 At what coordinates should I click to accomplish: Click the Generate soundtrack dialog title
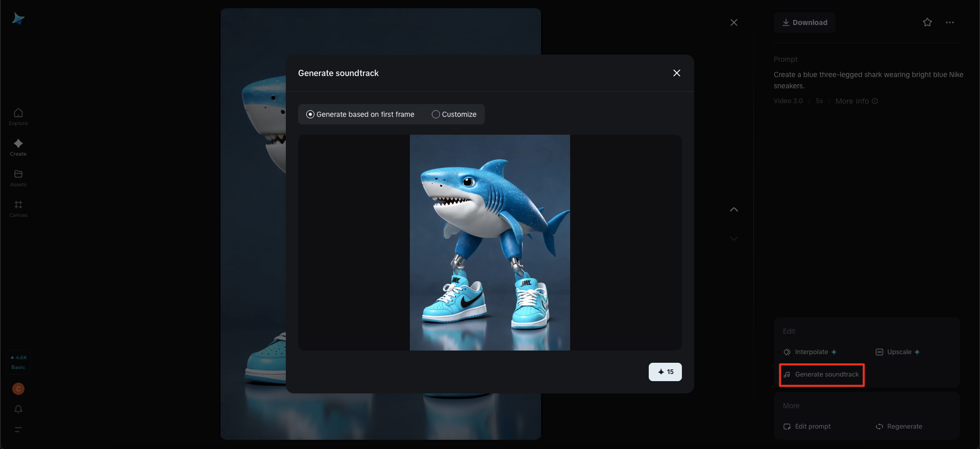(x=338, y=73)
